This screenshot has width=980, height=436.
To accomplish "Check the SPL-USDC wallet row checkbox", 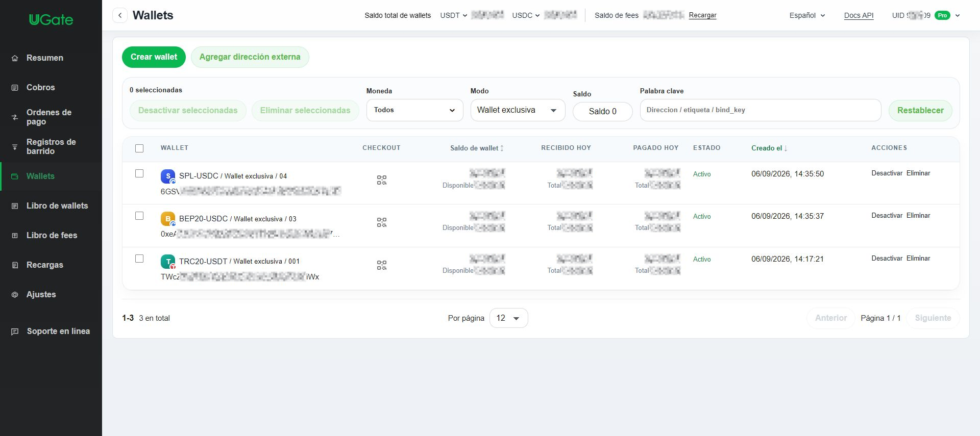I will [x=139, y=173].
